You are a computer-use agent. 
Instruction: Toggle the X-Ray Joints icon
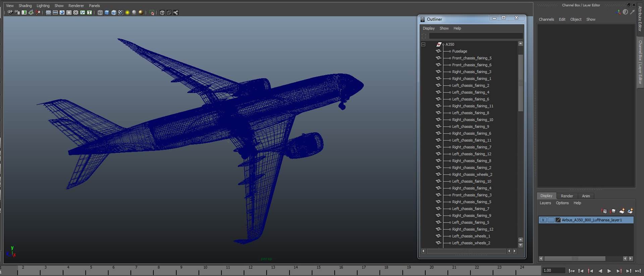(x=176, y=12)
